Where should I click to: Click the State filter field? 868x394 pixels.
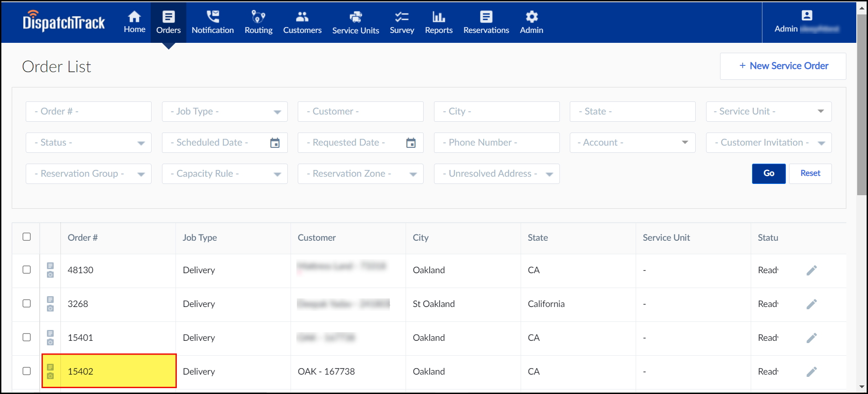pyautogui.click(x=633, y=111)
